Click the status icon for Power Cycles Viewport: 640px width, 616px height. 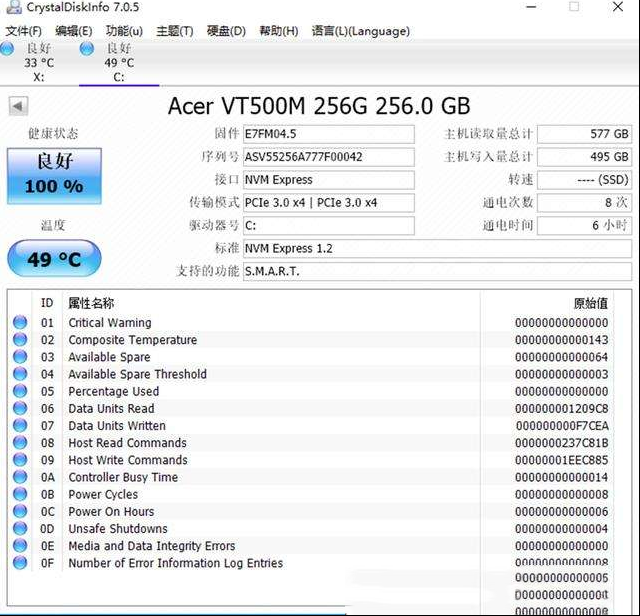[x=20, y=494]
